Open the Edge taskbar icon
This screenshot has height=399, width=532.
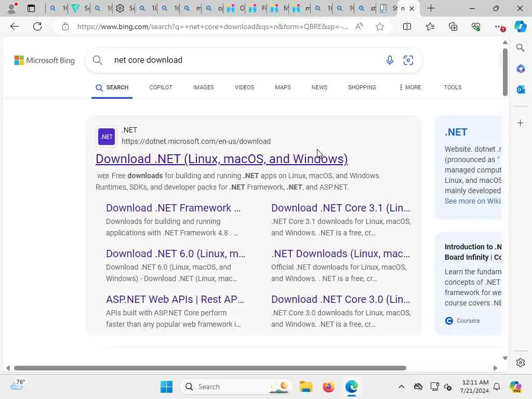pyautogui.click(x=352, y=387)
